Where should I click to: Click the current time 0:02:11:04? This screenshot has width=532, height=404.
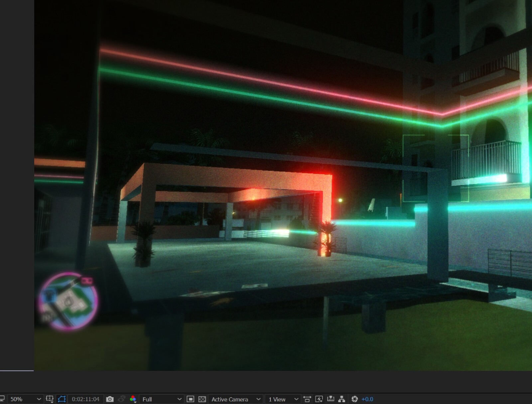(x=85, y=399)
